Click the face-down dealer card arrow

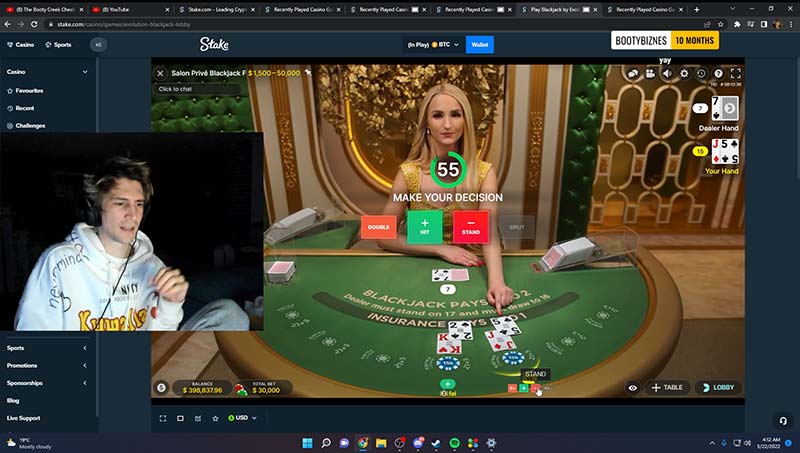coord(730,108)
